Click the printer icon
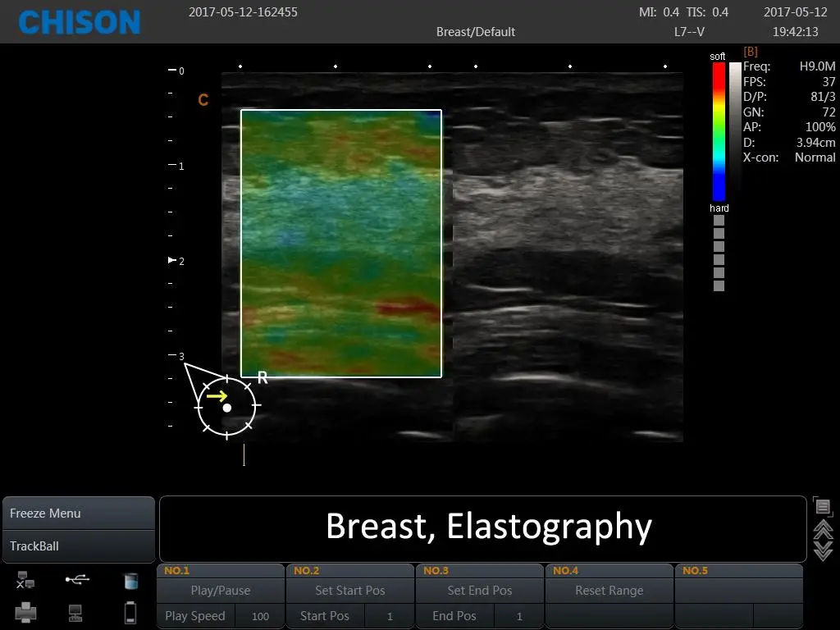 25,612
